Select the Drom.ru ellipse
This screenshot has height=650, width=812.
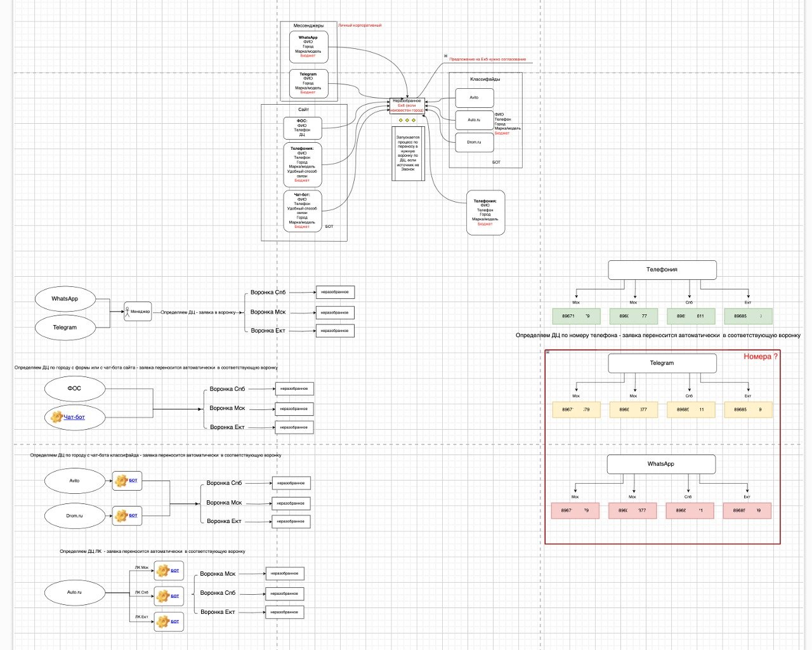click(74, 515)
